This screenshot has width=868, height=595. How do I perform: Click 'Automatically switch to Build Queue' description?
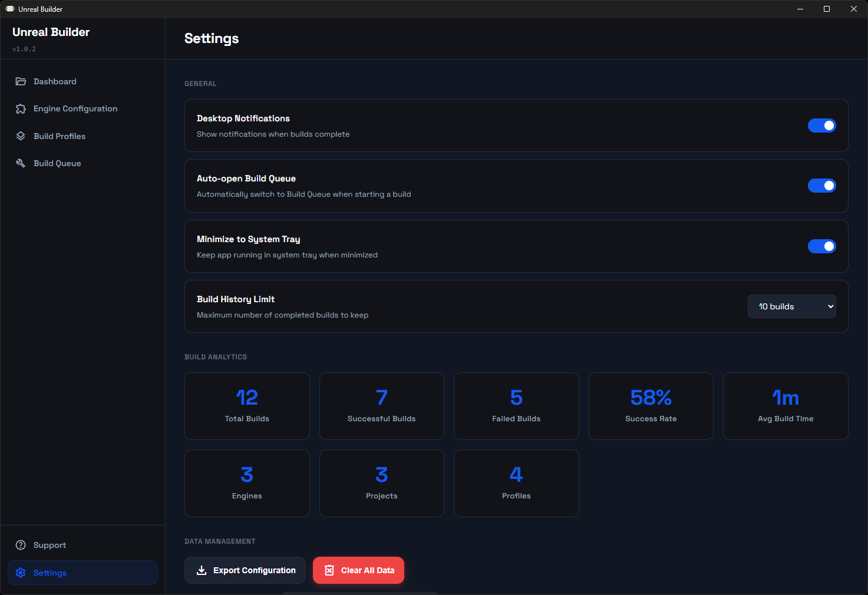[304, 194]
